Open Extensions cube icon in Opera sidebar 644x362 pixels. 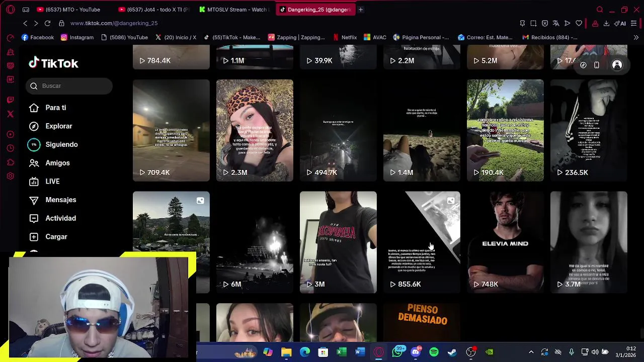point(10,162)
